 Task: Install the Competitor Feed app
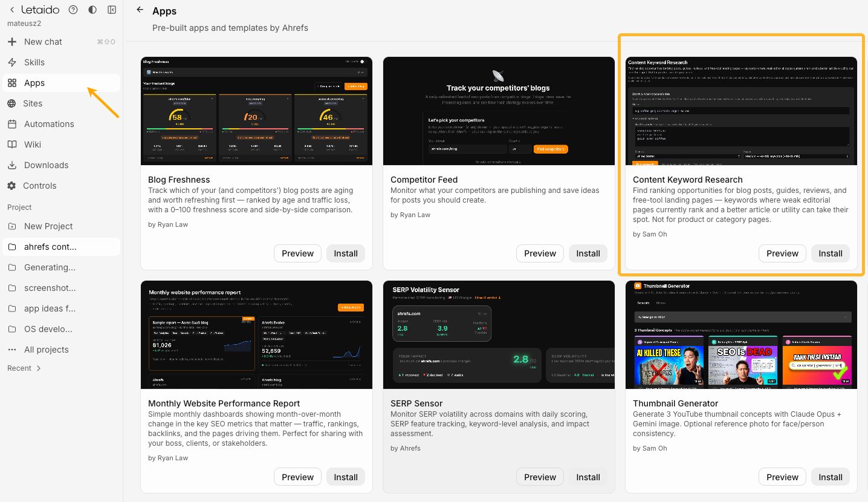(588, 253)
